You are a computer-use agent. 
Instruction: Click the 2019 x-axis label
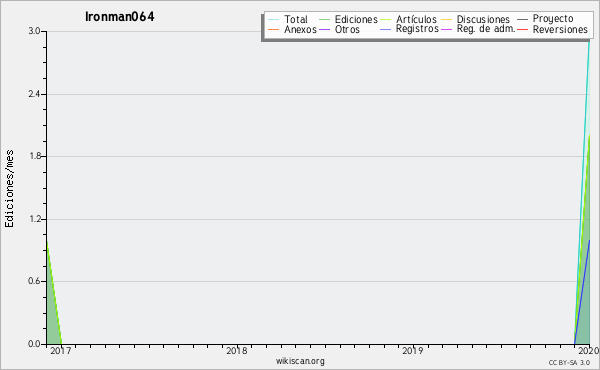tap(412, 351)
